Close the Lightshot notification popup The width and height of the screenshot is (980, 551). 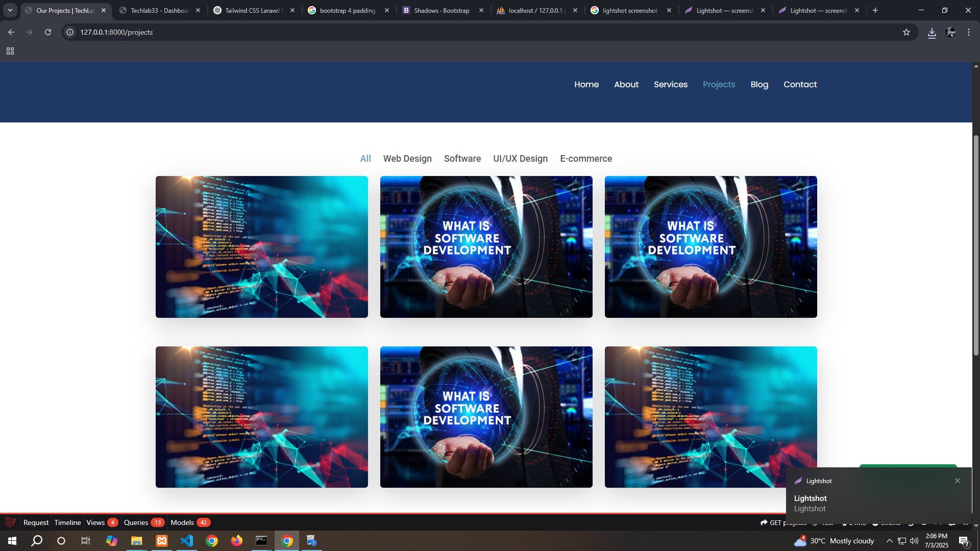pos(958,481)
